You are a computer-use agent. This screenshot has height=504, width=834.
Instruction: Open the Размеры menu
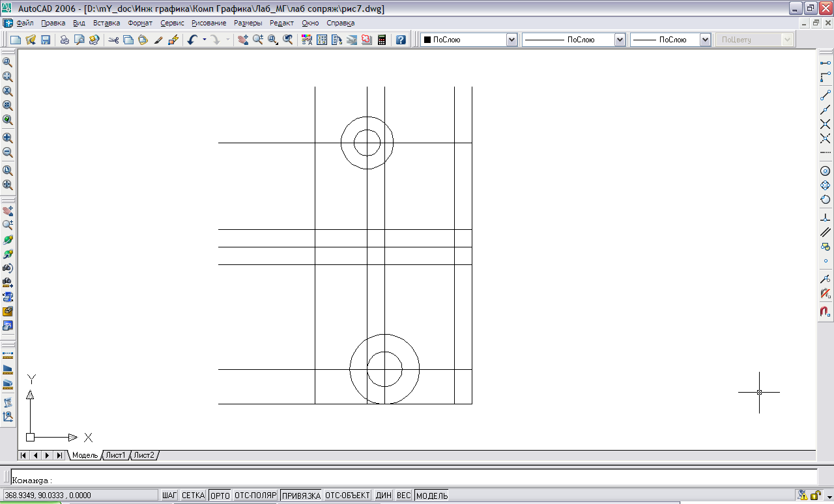[248, 23]
